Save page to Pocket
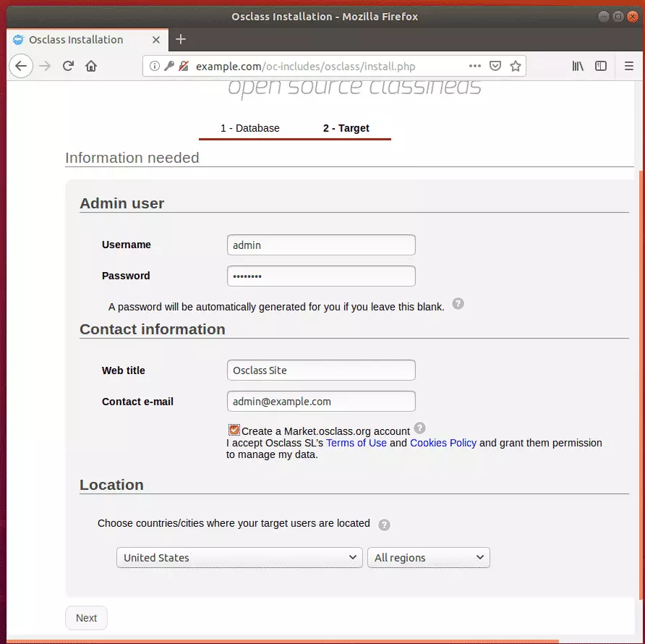 (x=495, y=66)
